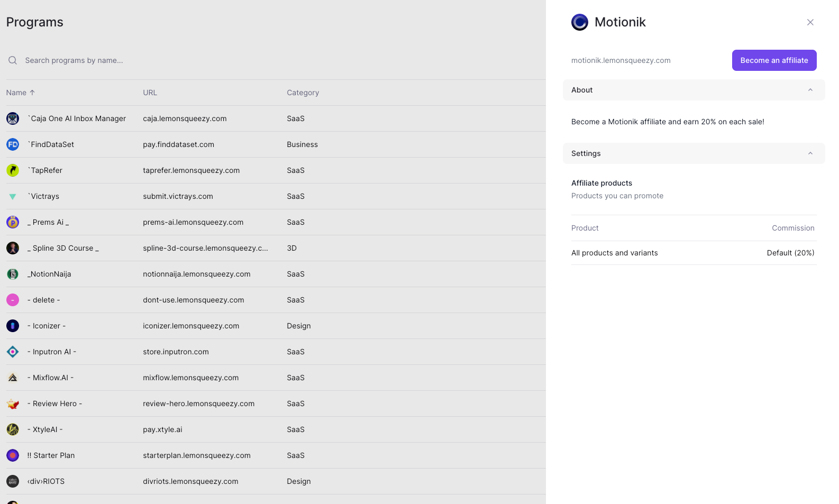
Task: Open the motionik.lemonsqueezy.com link
Action: click(x=621, y=60)
